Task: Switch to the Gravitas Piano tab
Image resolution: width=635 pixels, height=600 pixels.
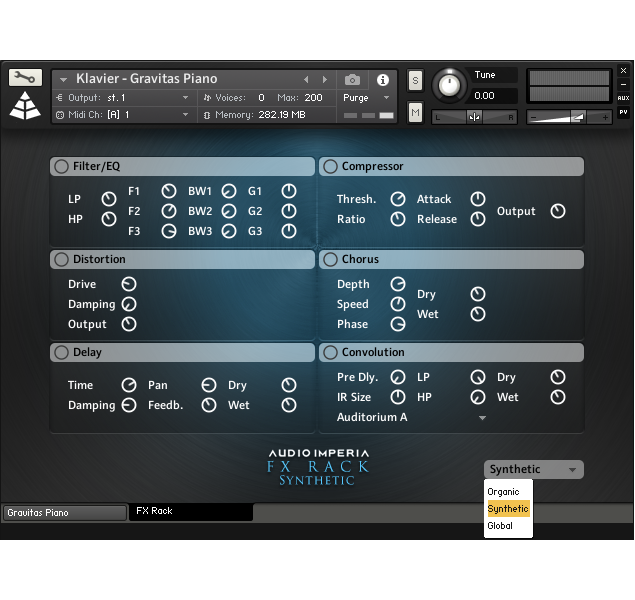Action: coord(65,513)
